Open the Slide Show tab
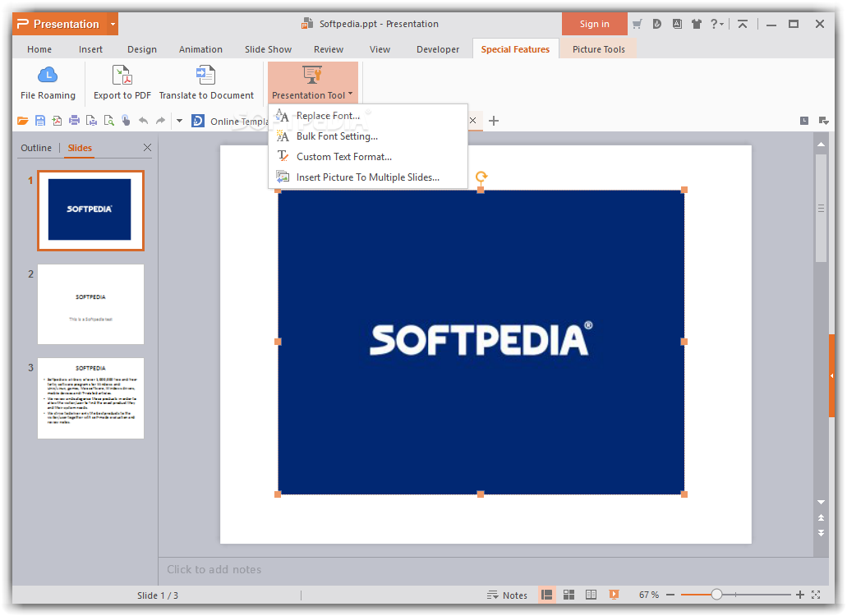Image resolution: width=847 pixels, height=616 pixels. [268, 49]
